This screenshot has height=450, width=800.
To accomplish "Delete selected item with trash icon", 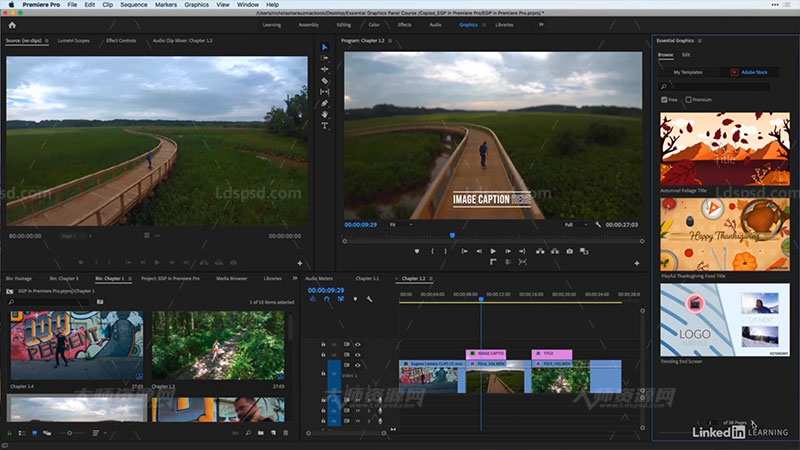I will click(x=286, y=433).
